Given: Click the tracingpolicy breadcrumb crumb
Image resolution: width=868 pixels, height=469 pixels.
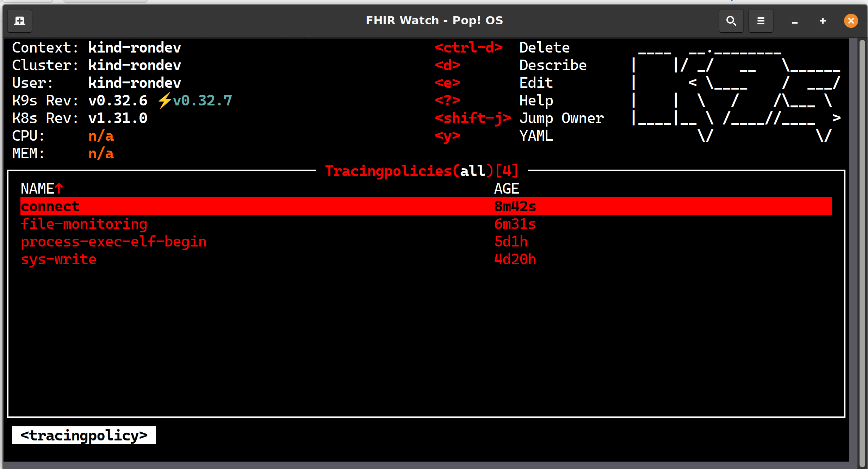Looking at the screenshot, I should (x=84, y=435).
